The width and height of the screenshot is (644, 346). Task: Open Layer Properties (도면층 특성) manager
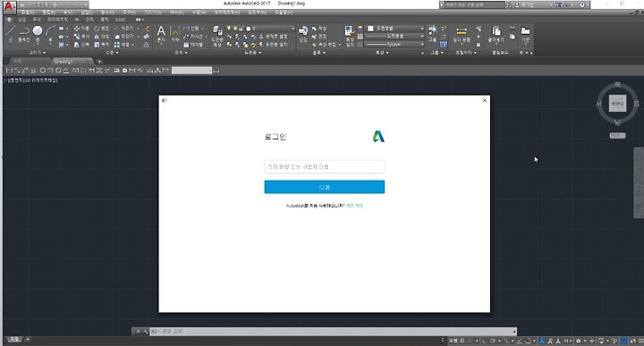pyautogui.click(x=217, y=36)
